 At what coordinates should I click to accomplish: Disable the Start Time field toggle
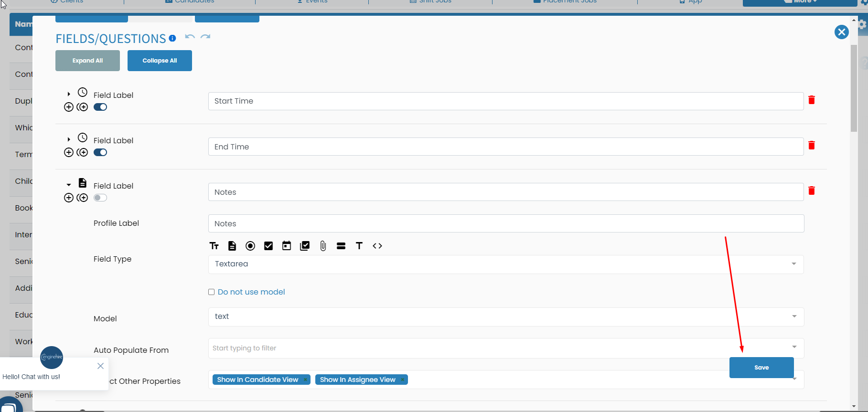point(100,107)
